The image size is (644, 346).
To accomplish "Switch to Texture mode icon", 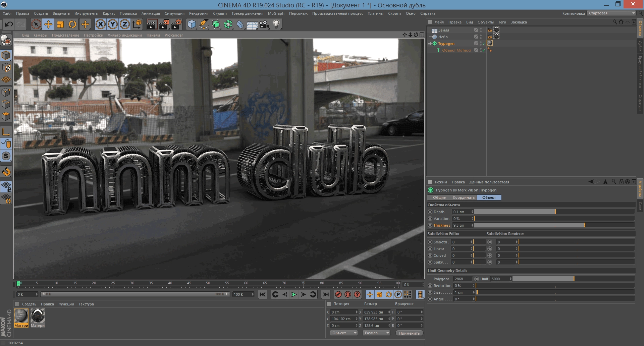I will [x=6, y=68].
